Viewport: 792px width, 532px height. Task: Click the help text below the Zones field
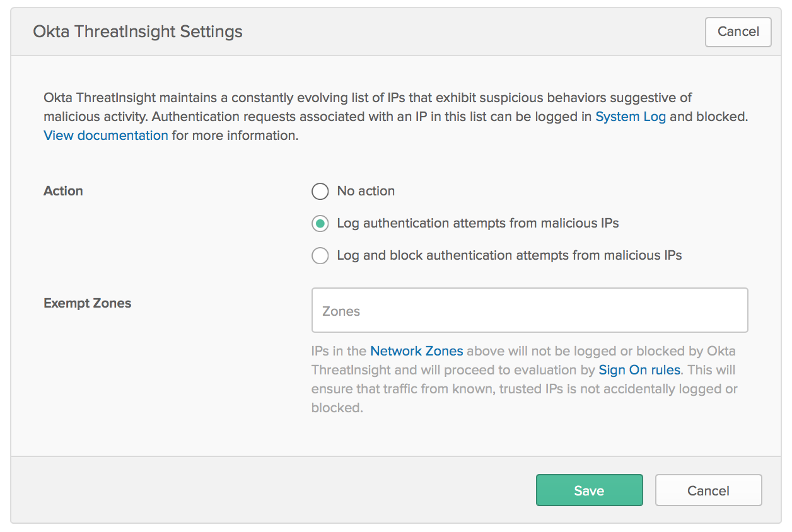(x=523, y=389)
